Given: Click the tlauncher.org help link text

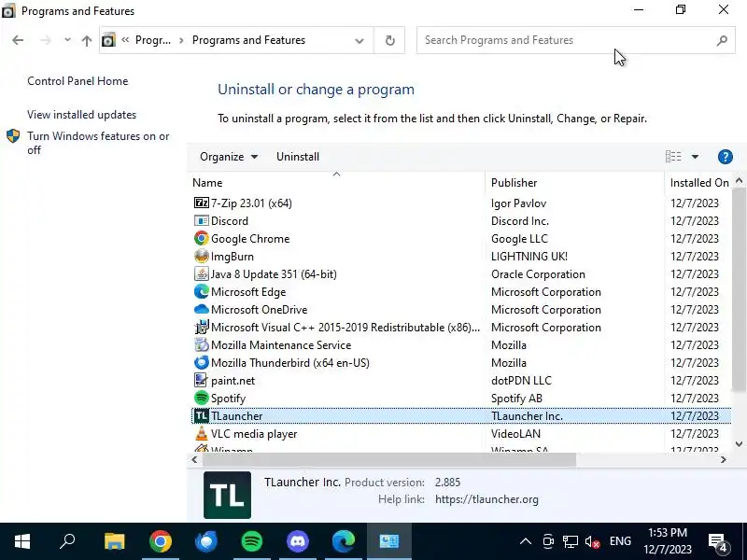Looking at the screenshot, I should [x=486, y=499].
